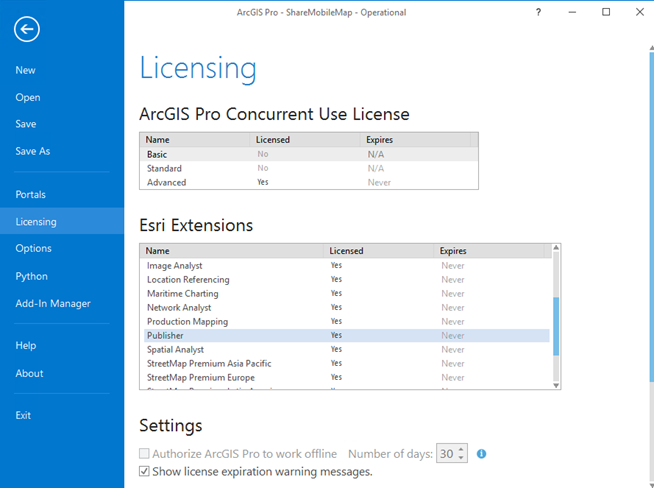Select Options in the sidebar
The width and height of the screenshot is (654, 488).
[x=33, y=248]
